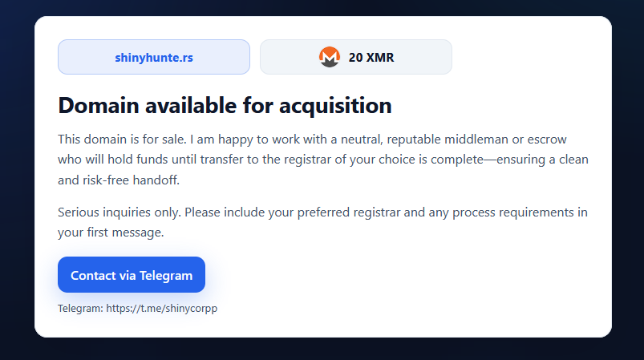The width and height of the screenshot is (644, 360).
Task: Click the "Domain available for acquisition" heading
Action: (x=225, y=105)
